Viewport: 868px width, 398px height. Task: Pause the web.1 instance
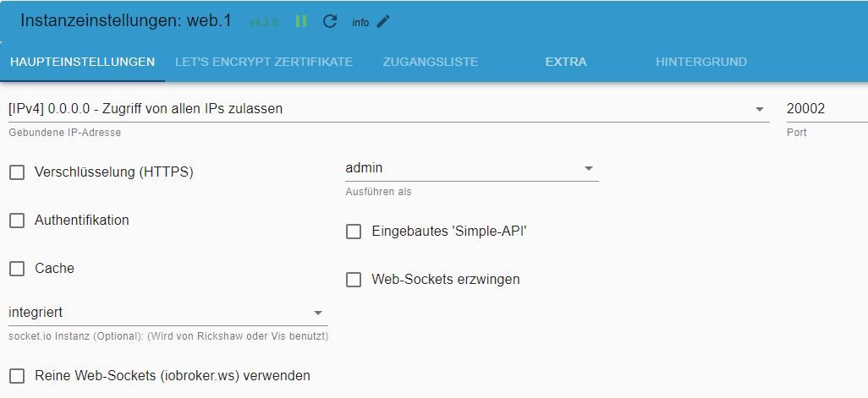(x=301, y=21)
